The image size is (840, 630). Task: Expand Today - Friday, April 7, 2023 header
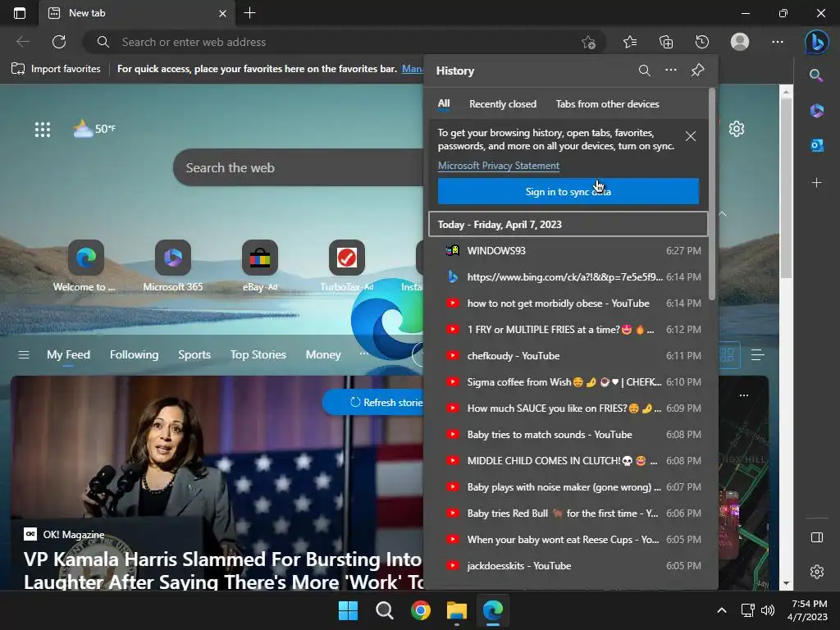pyautogui.click(x=568, y=225)
